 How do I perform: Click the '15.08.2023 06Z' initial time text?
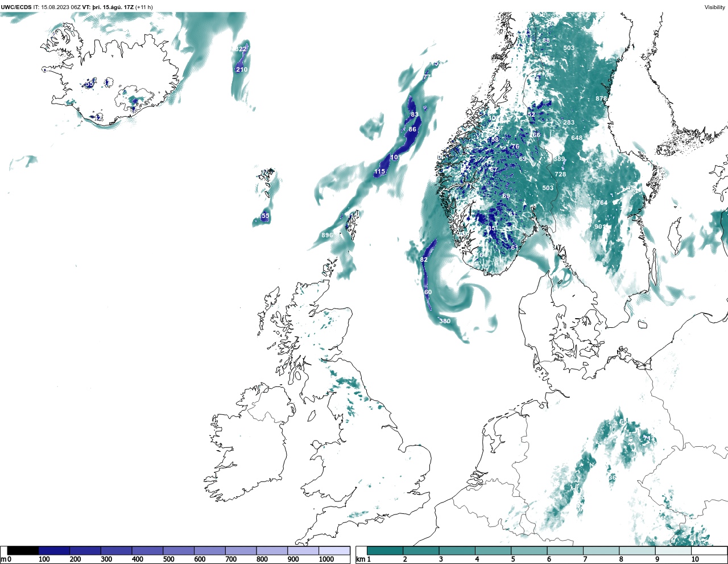(61, 7)
